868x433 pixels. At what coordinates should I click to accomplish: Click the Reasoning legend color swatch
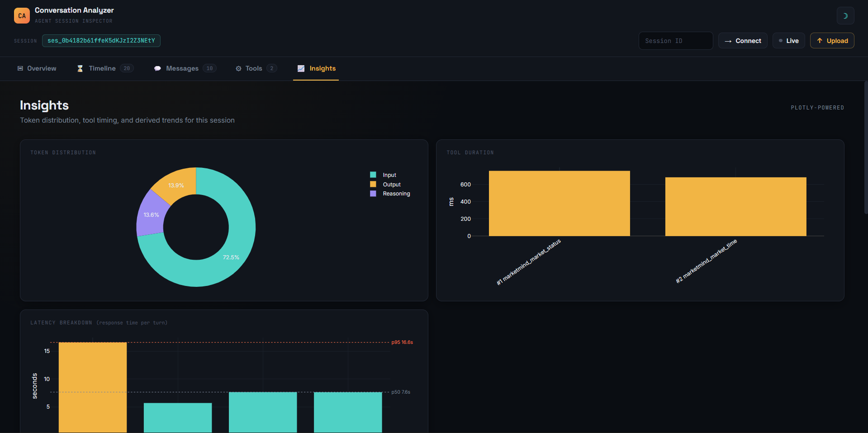pyautogui.click(x=373, y=193)
